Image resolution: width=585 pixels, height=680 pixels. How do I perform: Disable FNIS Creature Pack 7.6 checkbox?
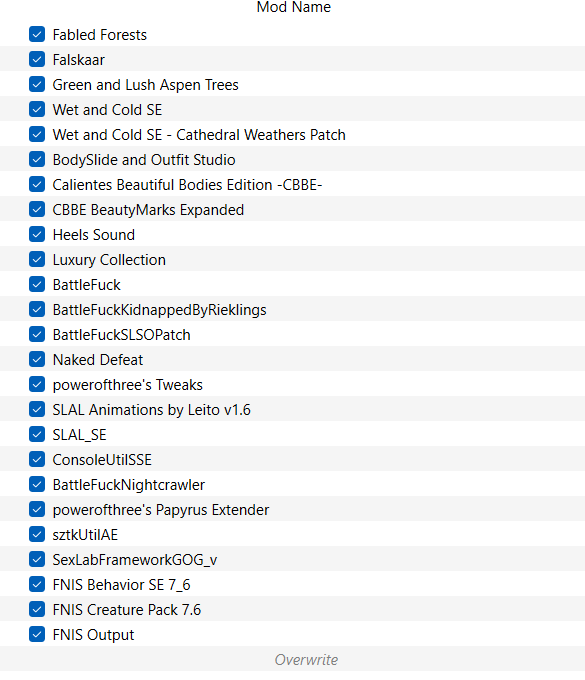[37, 610]
